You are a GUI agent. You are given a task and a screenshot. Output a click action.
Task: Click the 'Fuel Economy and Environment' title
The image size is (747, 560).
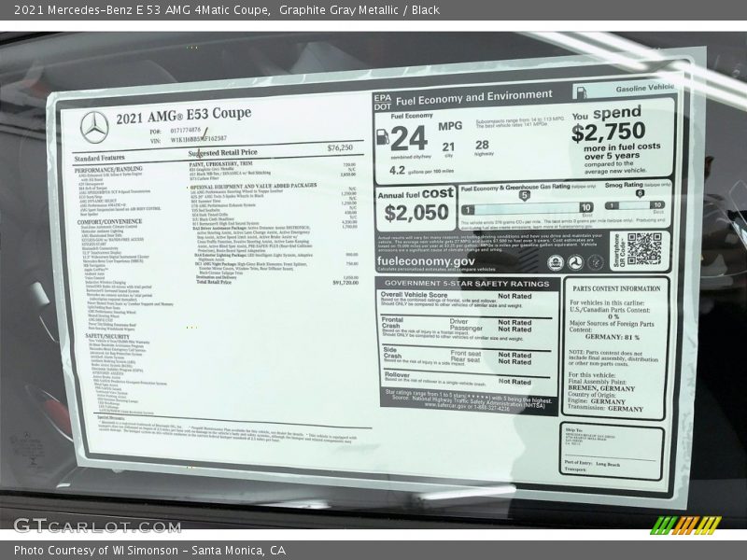[x=474, y=98]
